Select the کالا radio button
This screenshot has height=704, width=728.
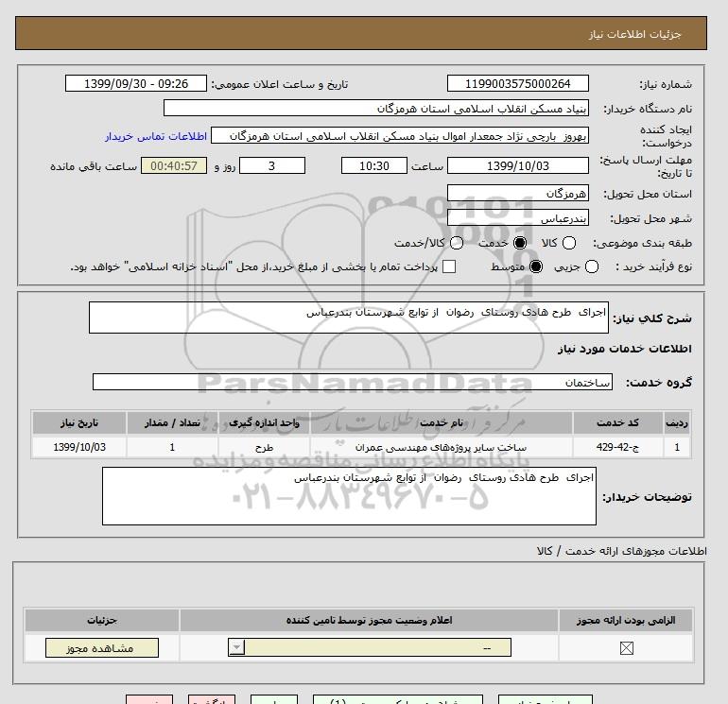click(569, 243)
